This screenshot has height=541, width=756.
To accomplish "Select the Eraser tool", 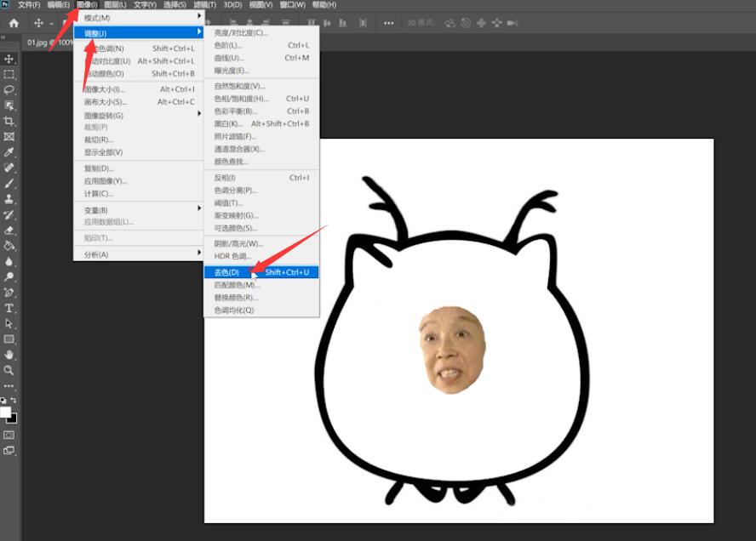I will (9, 230).
